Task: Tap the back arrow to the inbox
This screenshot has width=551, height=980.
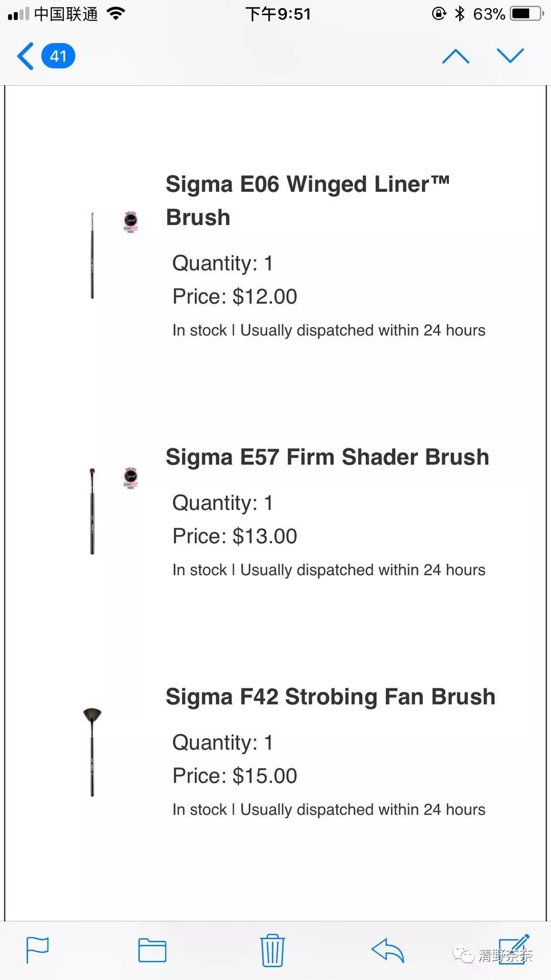Action: 26,56
